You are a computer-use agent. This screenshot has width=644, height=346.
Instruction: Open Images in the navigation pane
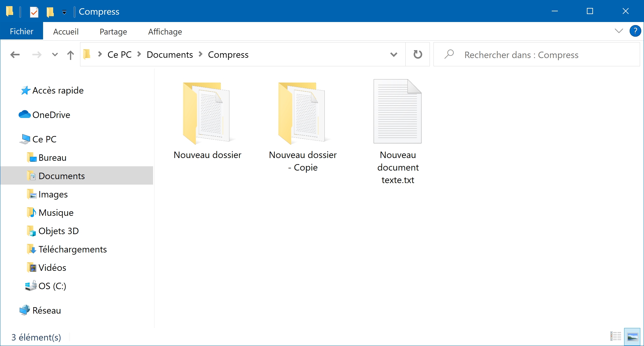47,194
